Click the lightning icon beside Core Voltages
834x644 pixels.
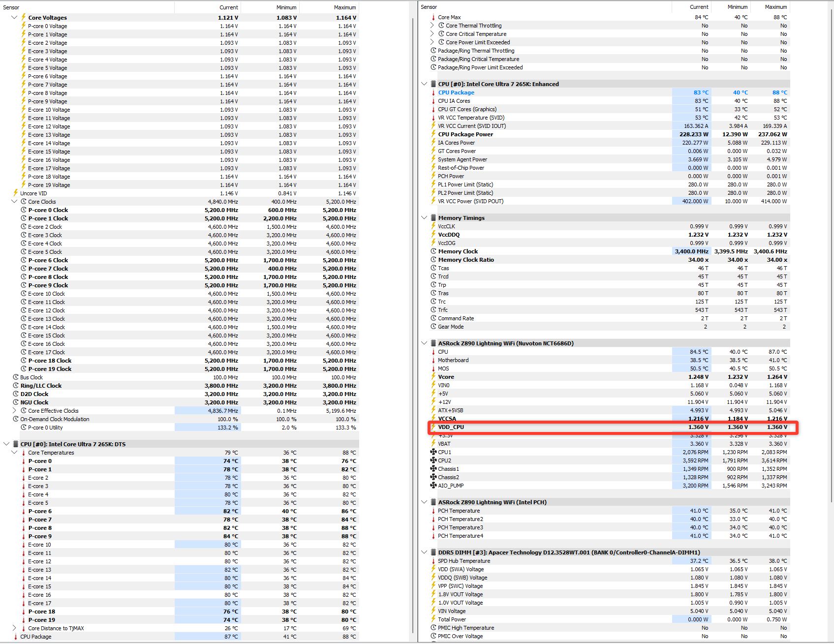click(x=23, y=17)
